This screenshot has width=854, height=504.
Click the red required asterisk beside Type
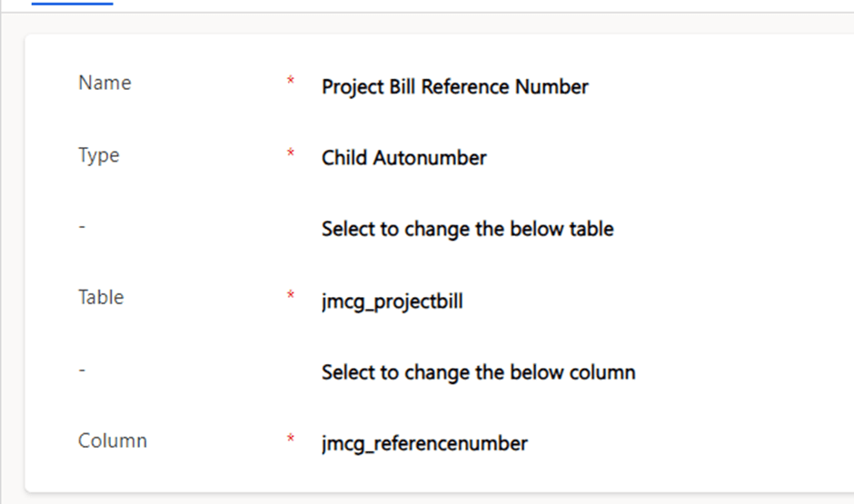[x=291, y=154]
